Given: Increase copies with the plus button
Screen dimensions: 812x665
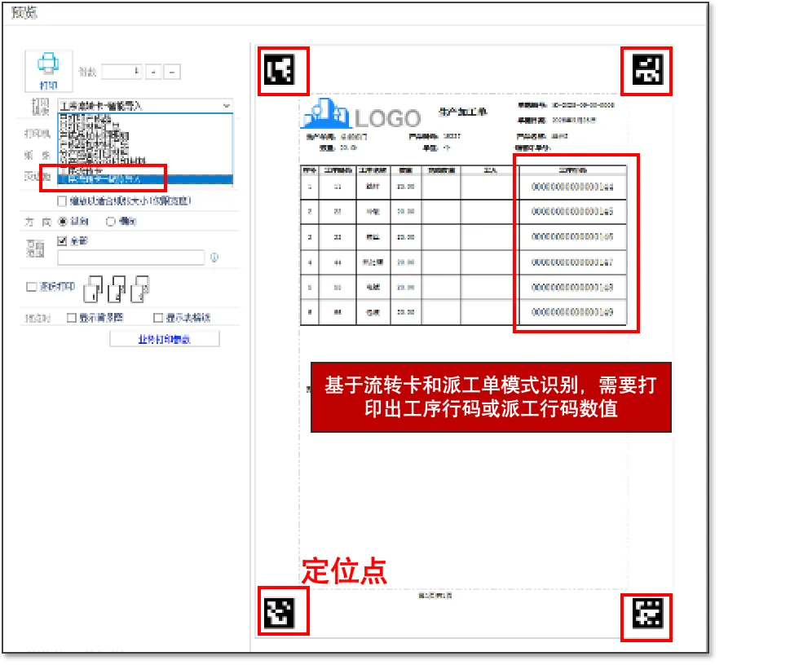Looking at the screenshot, I should click(x=153, y=72).
